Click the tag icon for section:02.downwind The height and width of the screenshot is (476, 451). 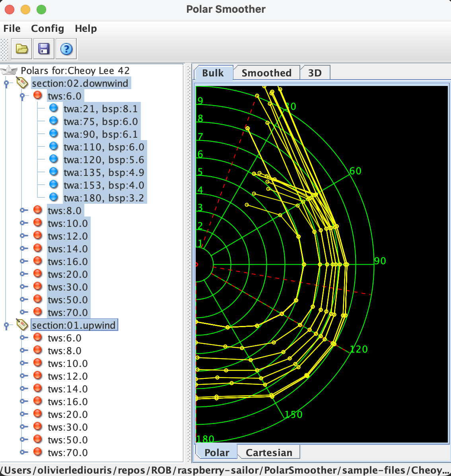click(22, 83)
